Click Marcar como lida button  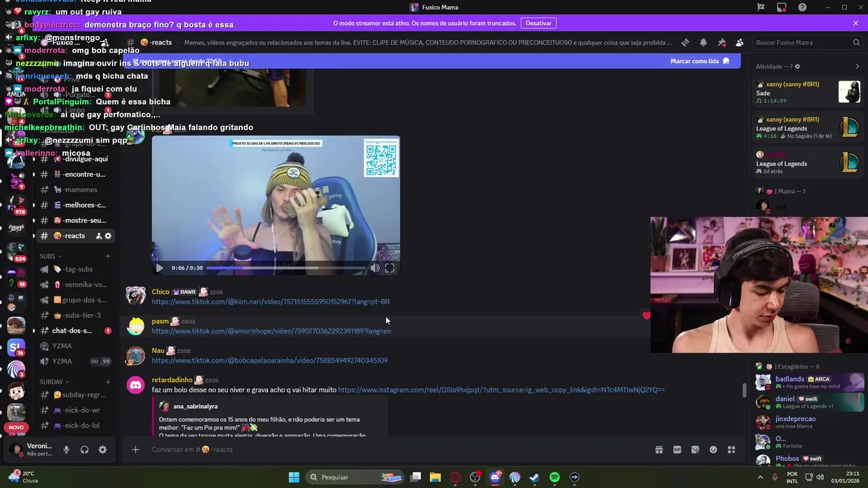click(699, 61)
